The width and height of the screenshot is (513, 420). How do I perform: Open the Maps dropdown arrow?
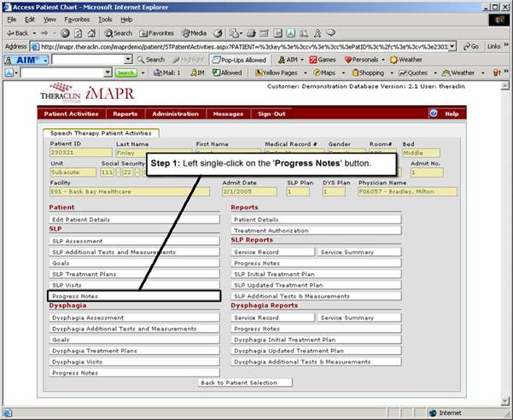click(343, 73)
